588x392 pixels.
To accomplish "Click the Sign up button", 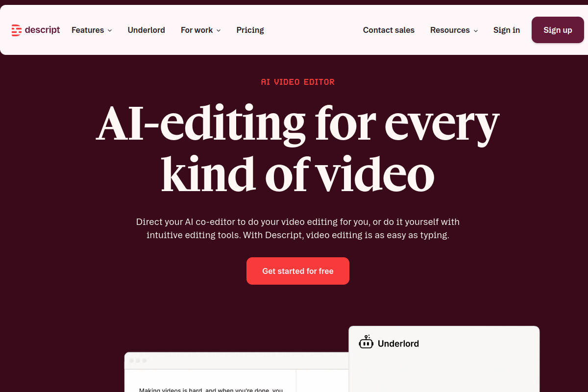I will [x=558, y=30].
